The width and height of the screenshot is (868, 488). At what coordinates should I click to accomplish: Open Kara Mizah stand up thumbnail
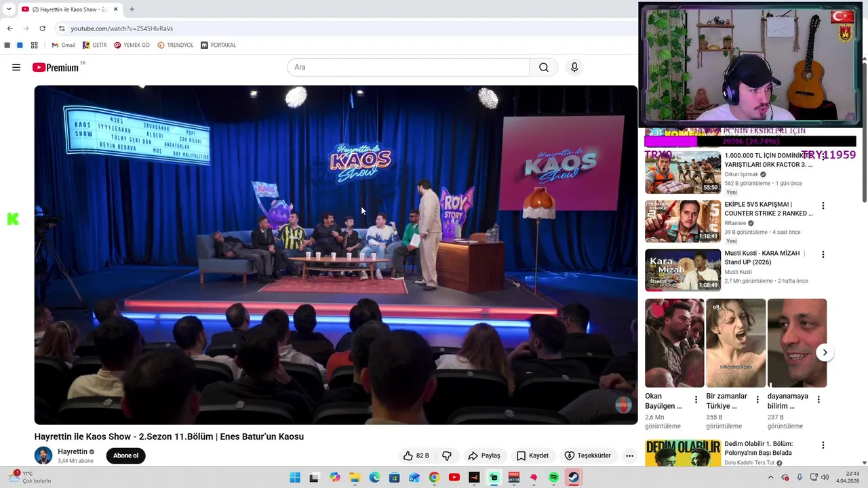coord(683,270)
